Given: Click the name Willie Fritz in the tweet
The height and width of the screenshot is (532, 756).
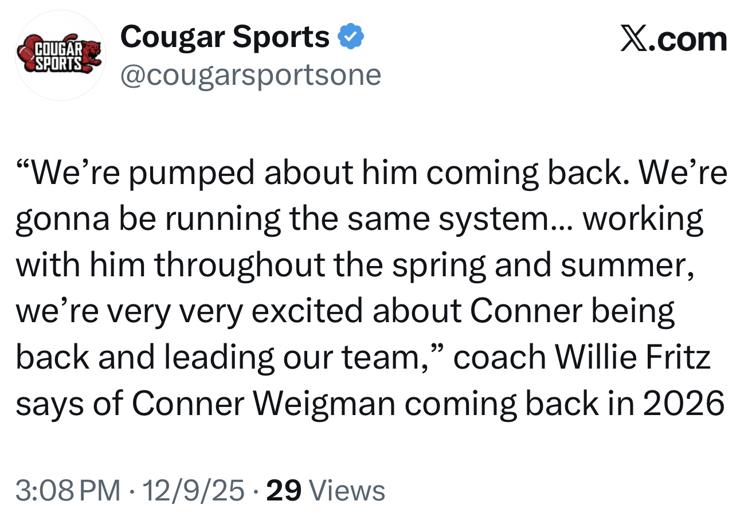Looking at the screenshot, I should [633, 357].
